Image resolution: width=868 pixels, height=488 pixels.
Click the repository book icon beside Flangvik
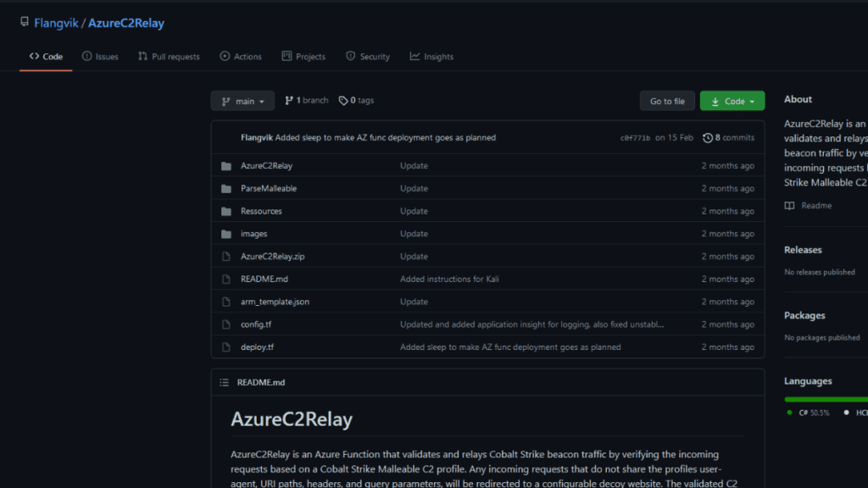pos(25,22)
